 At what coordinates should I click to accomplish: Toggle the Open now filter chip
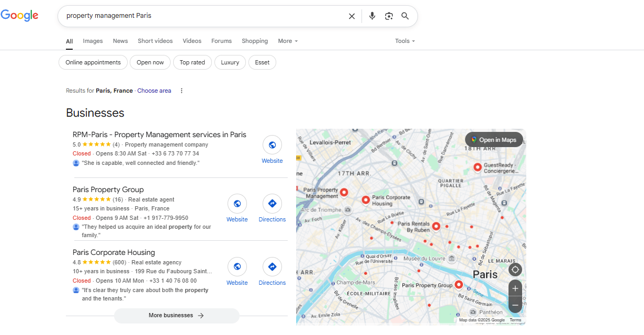click(150, 62)
